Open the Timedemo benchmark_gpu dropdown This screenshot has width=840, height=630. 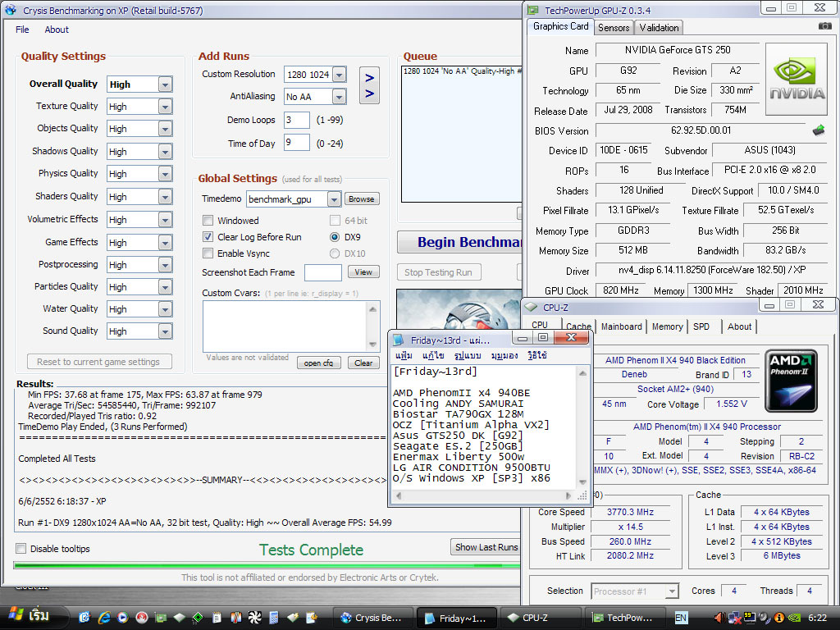333,199
